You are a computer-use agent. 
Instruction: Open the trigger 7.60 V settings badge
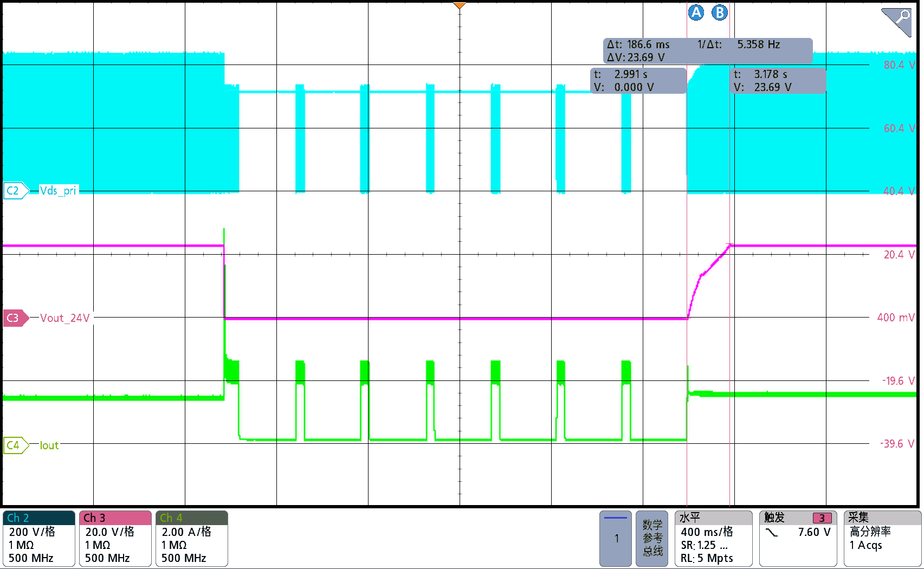[x=798, y=539]
